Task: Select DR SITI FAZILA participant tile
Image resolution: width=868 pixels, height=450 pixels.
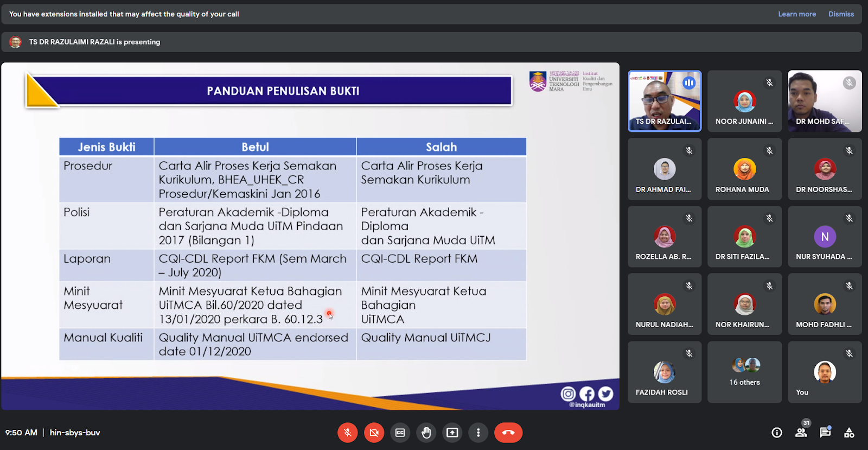Action: [744, 237]
